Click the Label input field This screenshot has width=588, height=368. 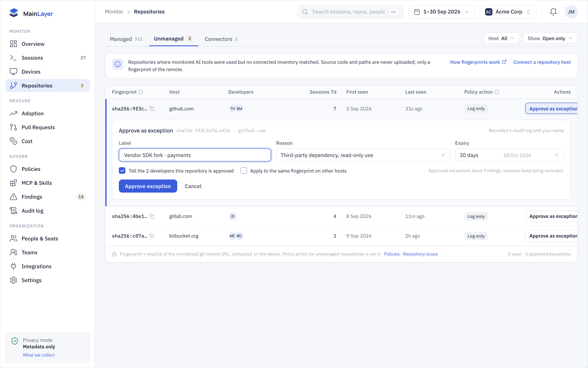tap(195, 155)
